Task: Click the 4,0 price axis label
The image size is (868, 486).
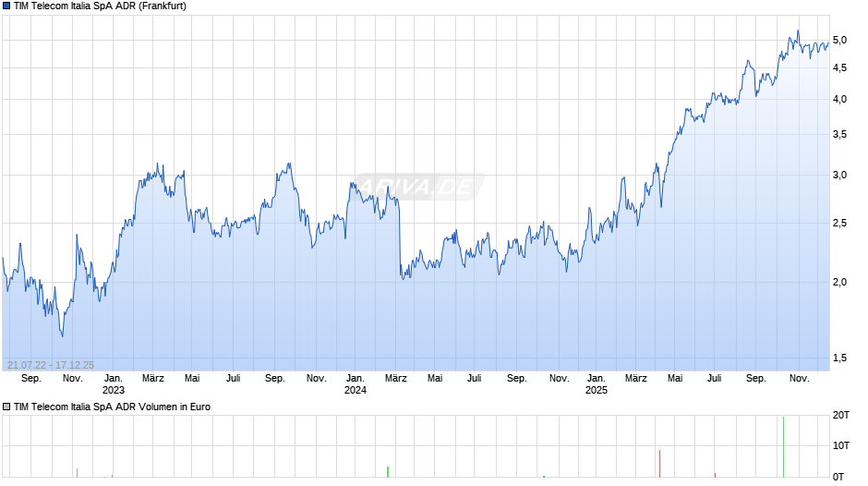Action: 839,99
